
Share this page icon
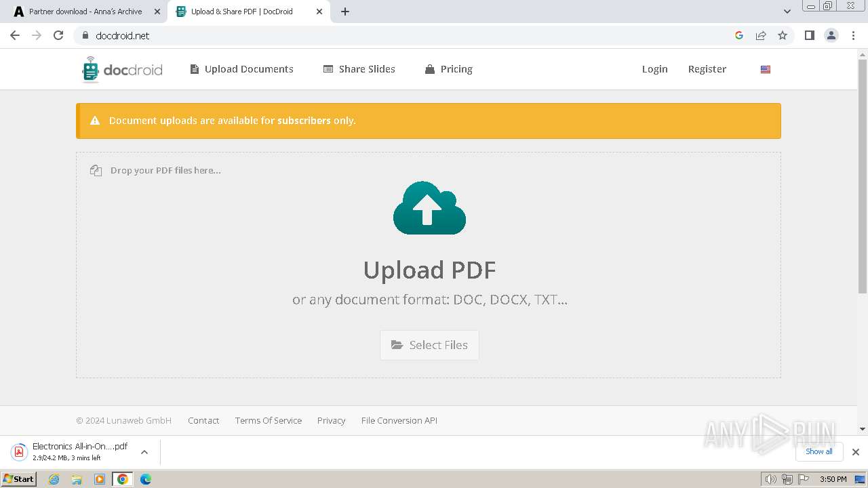(761, 35)
